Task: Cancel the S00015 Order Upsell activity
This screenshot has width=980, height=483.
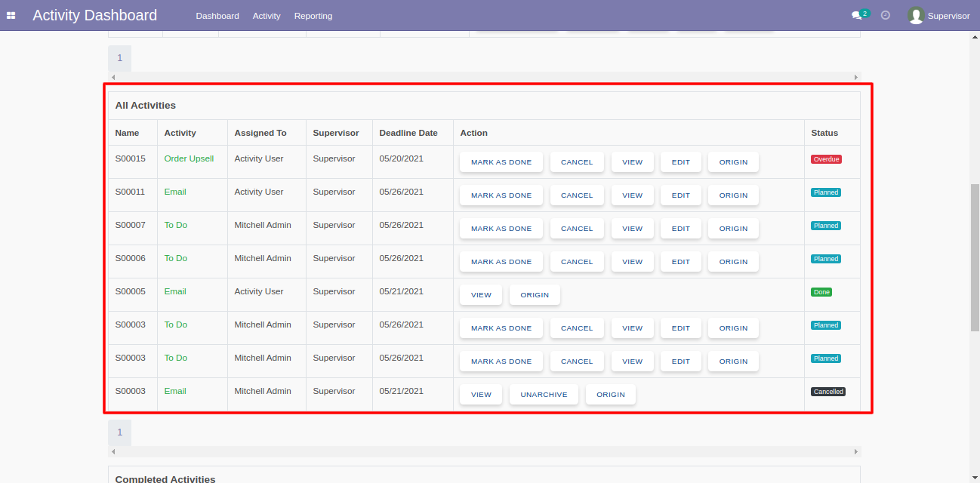Action: point(577,162)
